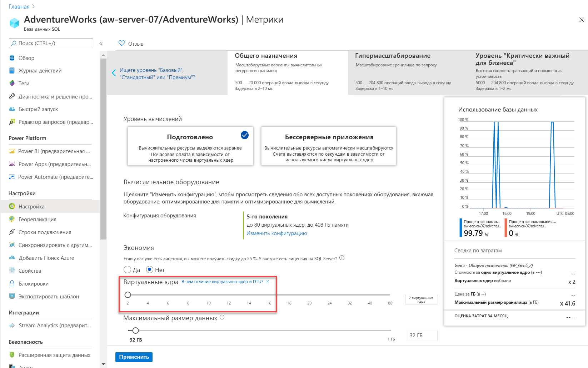Click info icon next to SQL Server license question
The width and height of the screenshot is (588, 368).
point(342,258)
